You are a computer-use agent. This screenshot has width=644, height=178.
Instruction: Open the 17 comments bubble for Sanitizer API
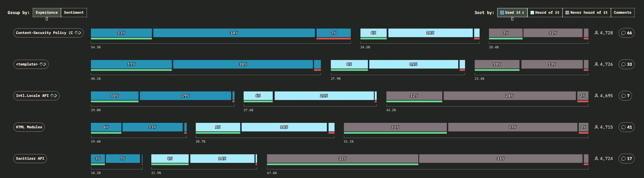pyautogui.click(x=626, y=159)
